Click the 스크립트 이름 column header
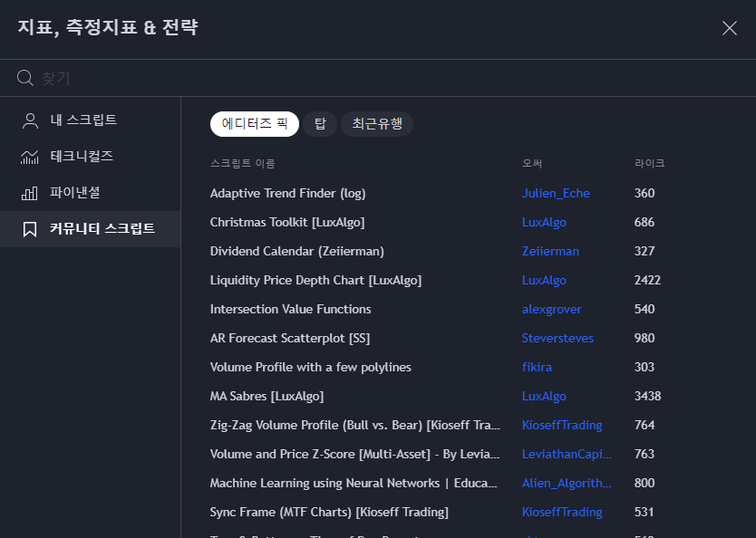 (x=243, y=163)
